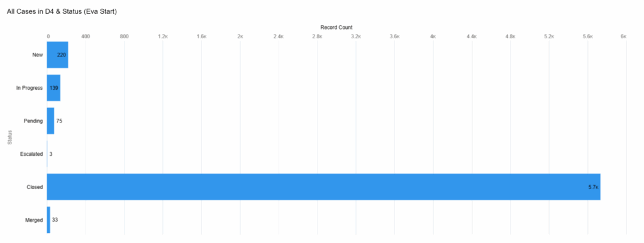Select the large Closed bar
The image size is (644, 243).
pyautogui.click(x=324, y=187)
